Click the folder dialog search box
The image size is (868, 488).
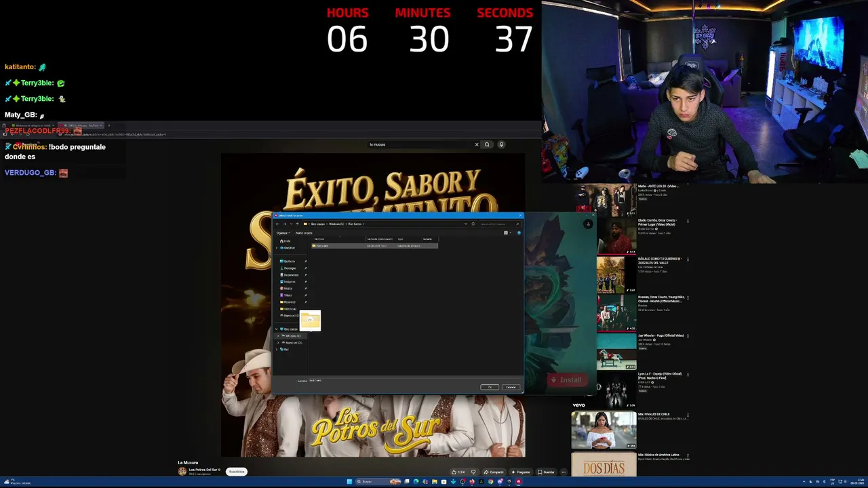(x=499, y=224)
